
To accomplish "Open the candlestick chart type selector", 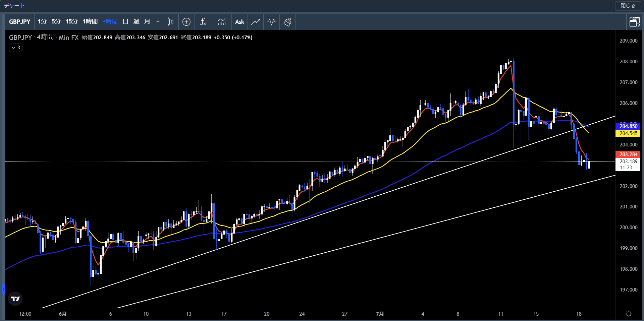I will click(170, 22).
